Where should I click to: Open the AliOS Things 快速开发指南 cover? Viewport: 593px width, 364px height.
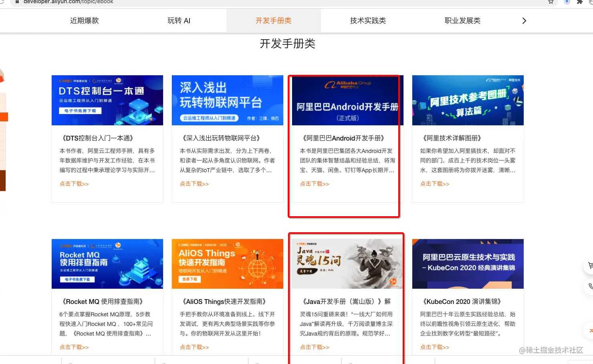click(228, 264)
